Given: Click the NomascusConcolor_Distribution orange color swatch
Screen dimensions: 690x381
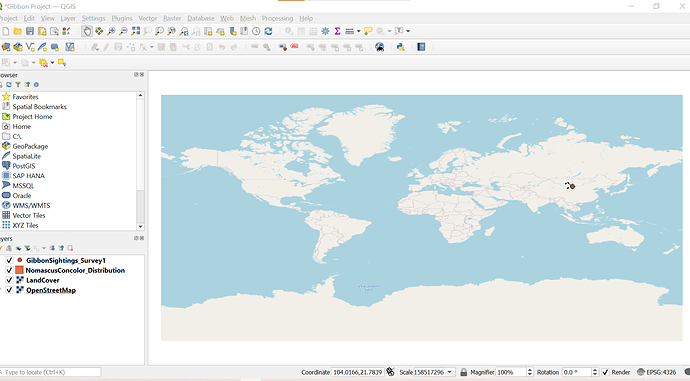Looking at the screenshot, I should click(19, 270).
